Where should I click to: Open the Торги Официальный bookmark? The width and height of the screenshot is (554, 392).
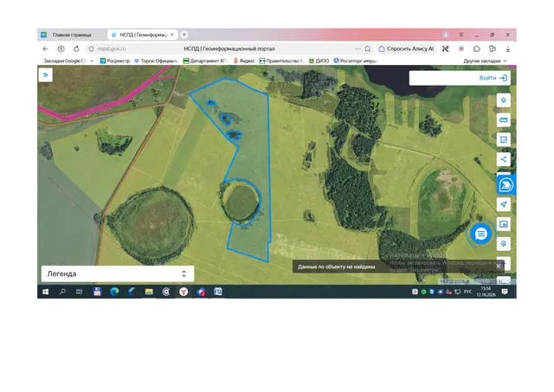point(156,61)
